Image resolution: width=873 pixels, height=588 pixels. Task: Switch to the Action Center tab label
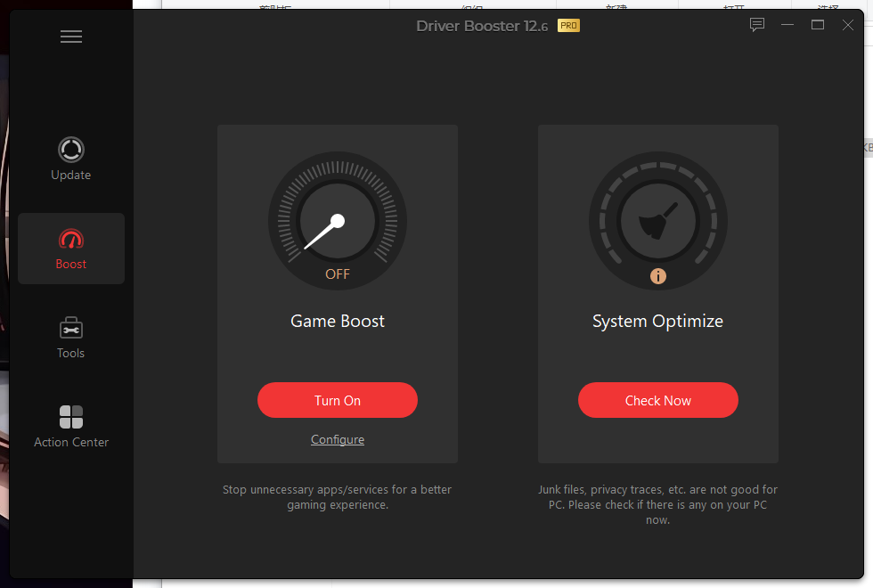tap(71, 442)
